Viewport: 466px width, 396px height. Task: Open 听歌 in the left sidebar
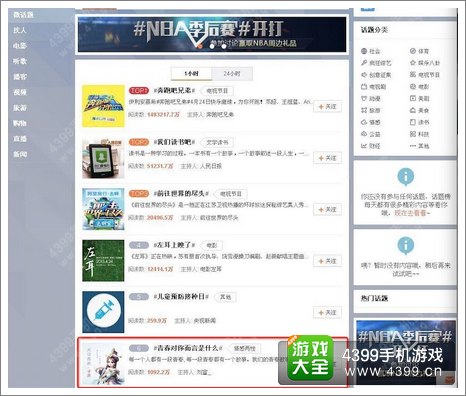coord(20,61)
